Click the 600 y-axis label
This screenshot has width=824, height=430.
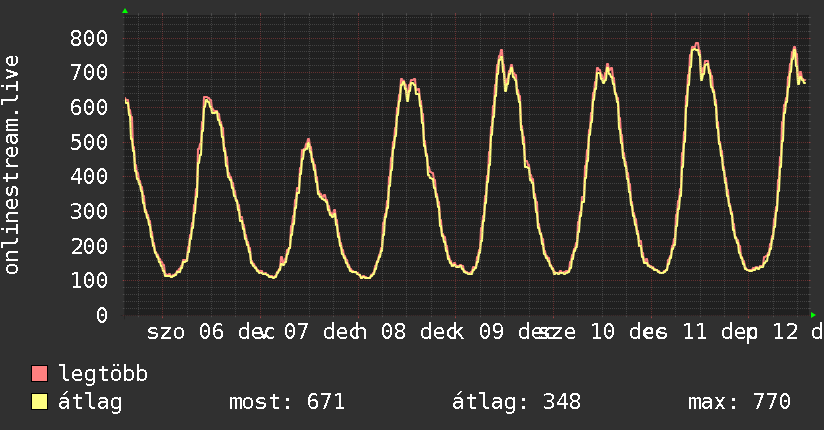89,107
